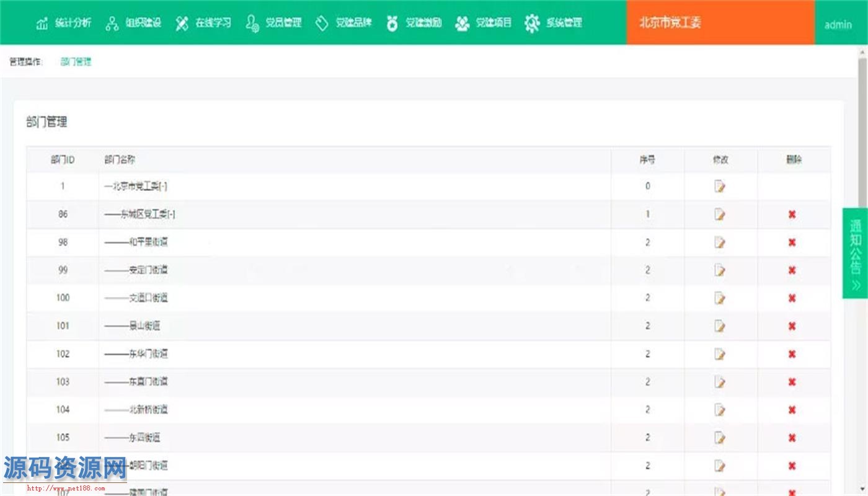Click the 部门ID column header

tap(63, 160)
